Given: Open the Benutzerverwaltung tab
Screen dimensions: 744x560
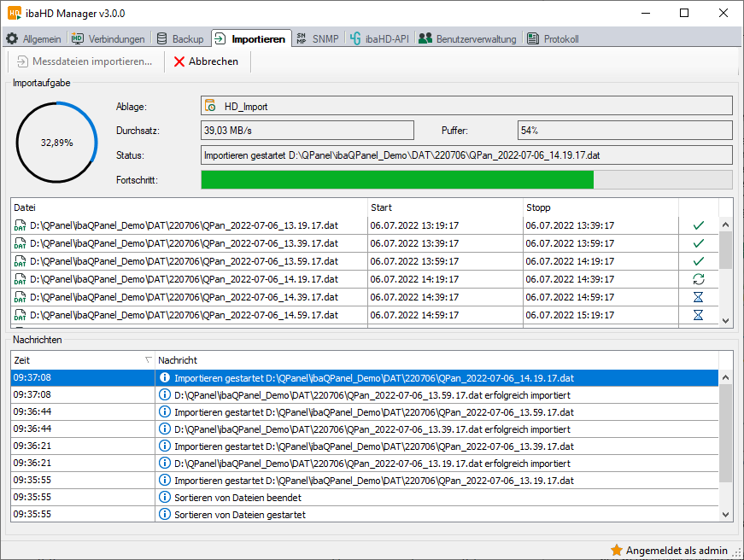Looking at the screenshot, I should (x=467, y=39).
